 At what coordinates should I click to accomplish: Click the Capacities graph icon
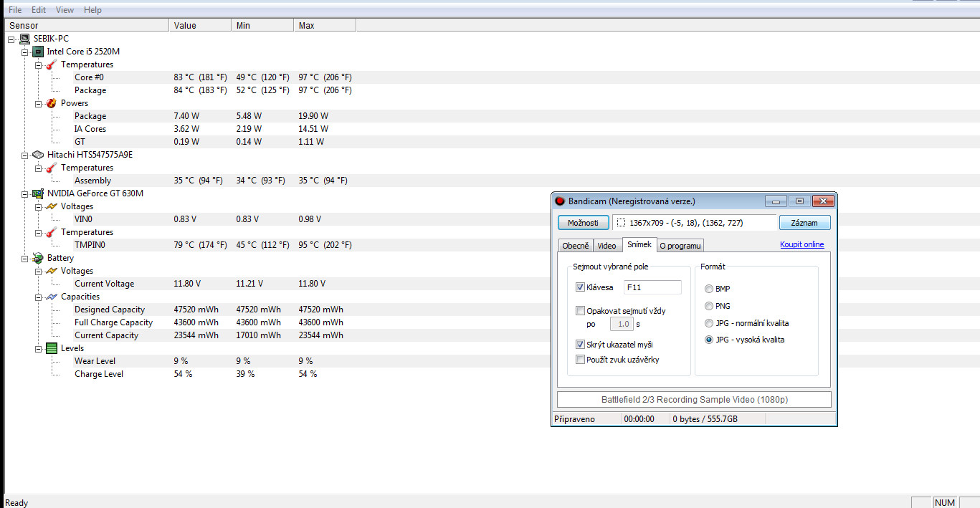point(51,297)
